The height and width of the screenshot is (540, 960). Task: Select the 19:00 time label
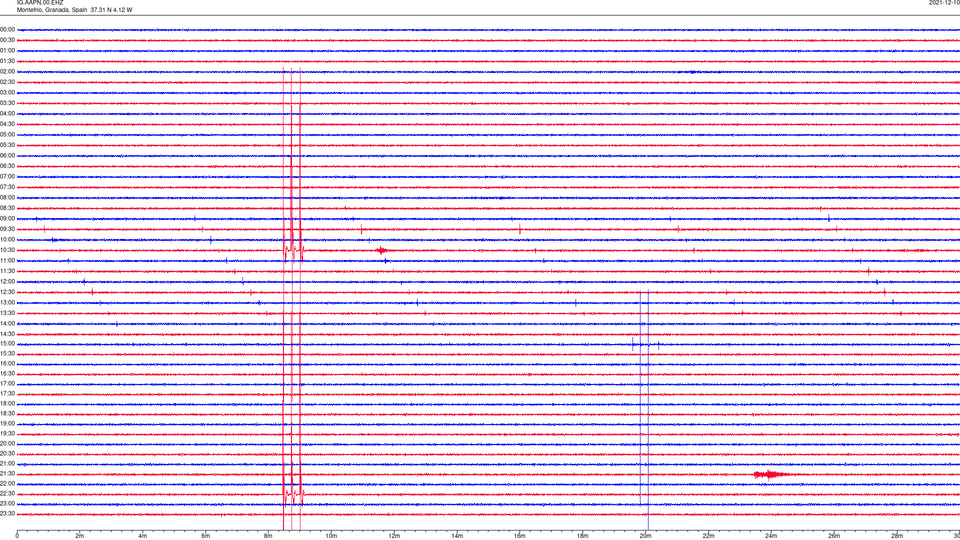click(7, 423)
